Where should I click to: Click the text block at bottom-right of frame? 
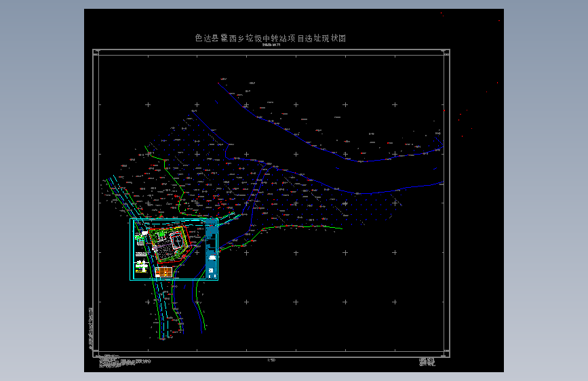pyautogui.click(x=427, y=362)
